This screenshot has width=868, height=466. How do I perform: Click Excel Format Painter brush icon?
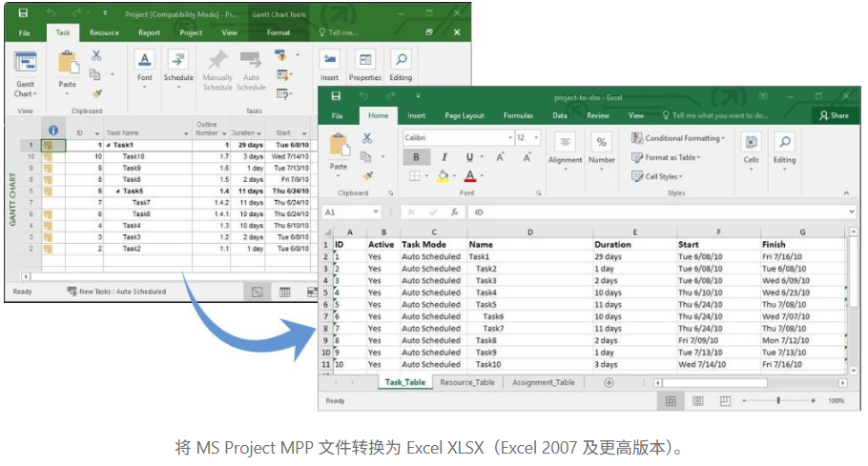pyautogui.click(x=367, y=174)
